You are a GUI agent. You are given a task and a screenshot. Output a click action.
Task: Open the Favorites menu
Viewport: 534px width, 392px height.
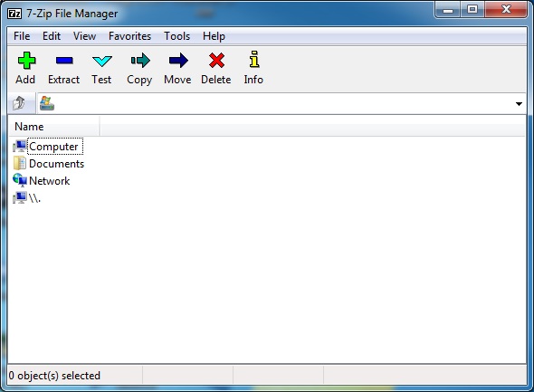[x=129, y=36]
